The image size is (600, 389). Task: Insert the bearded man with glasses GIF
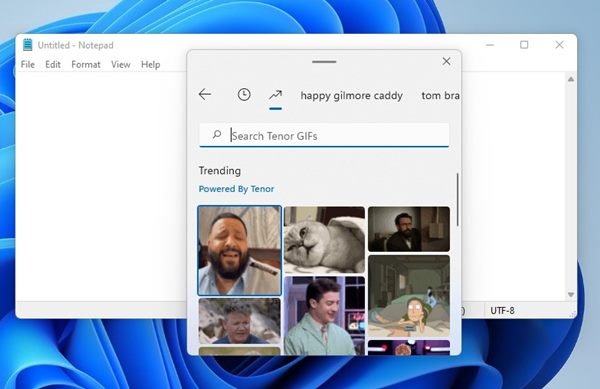(409, 229)
